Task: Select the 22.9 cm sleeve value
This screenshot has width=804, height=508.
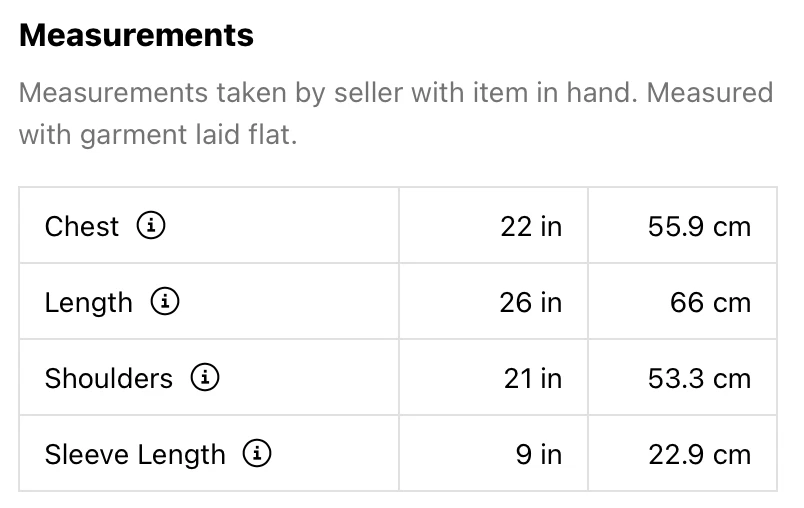Action: click(699, 454)
